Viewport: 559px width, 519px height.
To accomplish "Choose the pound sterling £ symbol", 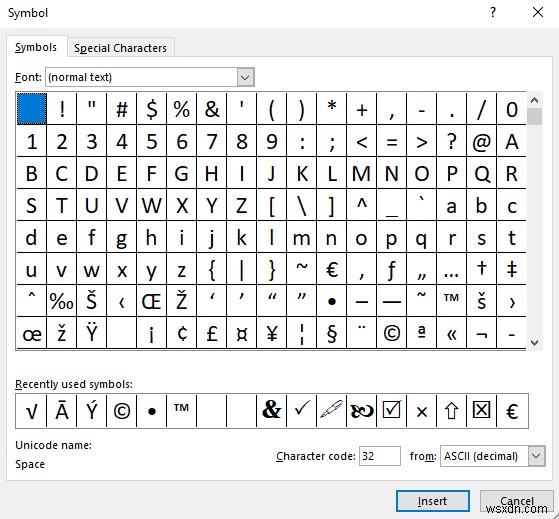I will 212,333.
